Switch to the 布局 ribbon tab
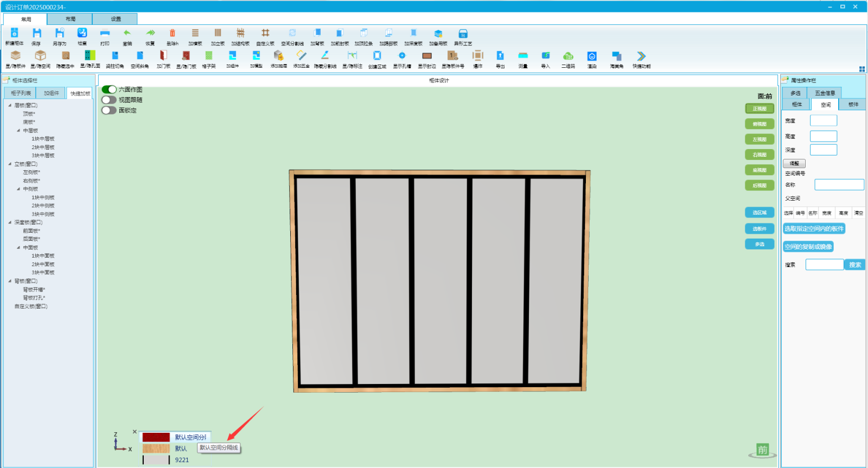This screenshot has width=868, height=468. [70, 19]
